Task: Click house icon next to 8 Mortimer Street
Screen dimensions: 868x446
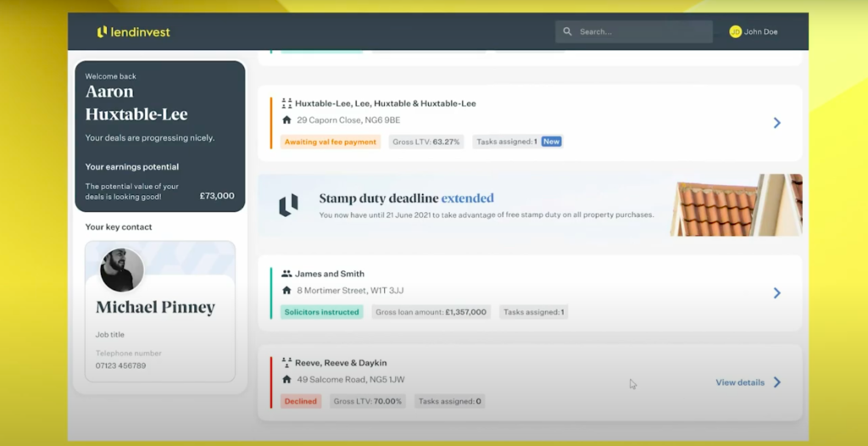Action: 287,290
